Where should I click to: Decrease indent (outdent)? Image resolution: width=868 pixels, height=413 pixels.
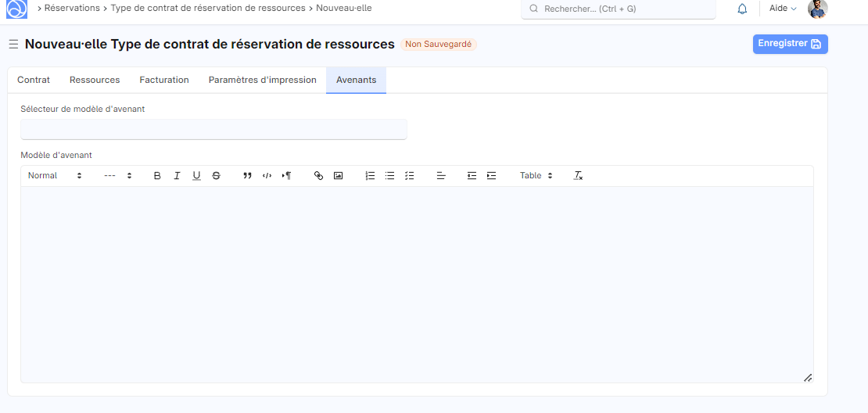pyautogui.click(x=472, y=175)
